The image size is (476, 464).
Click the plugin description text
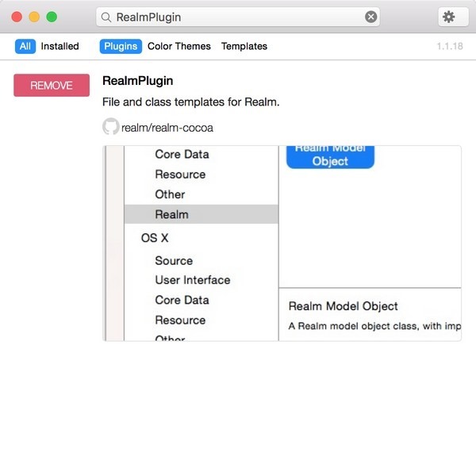tap(190, 102)
